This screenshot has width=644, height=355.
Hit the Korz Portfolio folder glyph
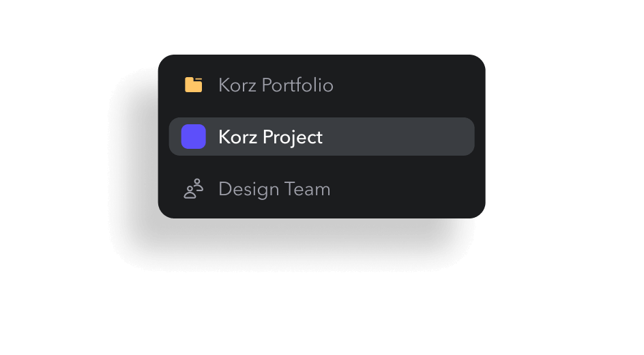(x=194, y=85)
